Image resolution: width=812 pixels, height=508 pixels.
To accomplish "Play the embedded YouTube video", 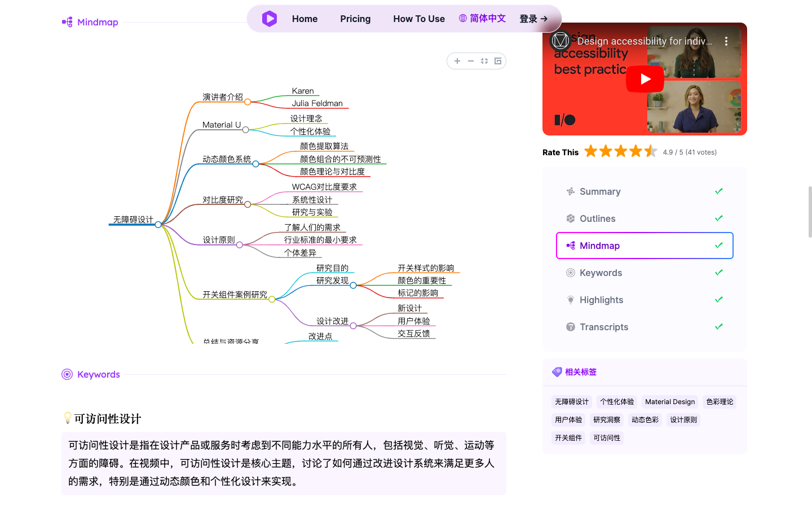I will [645, 79].
